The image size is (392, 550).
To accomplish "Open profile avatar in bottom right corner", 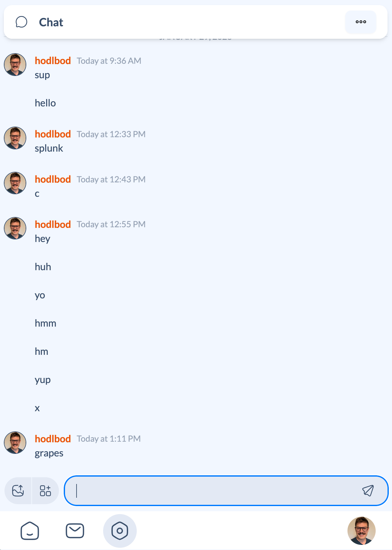I will coord(361,531).
